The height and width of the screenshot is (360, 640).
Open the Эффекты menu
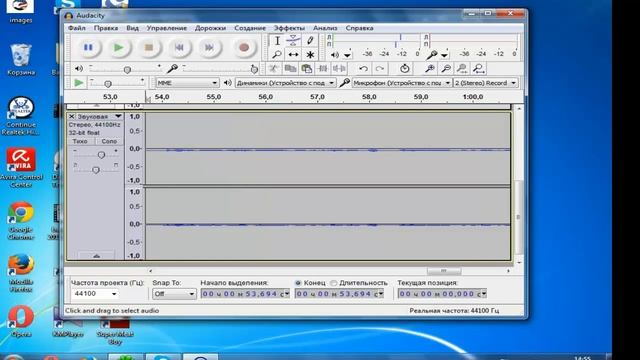(289, 28)
